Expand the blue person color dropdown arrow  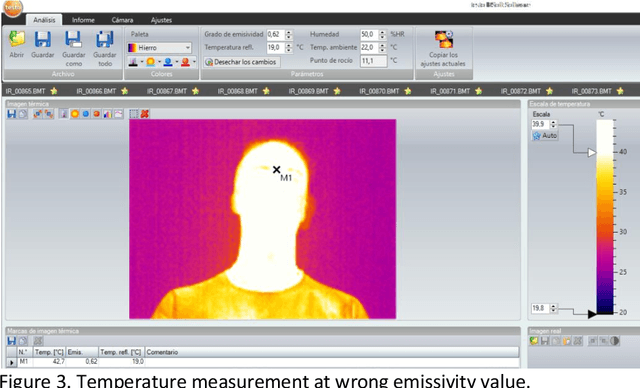(177, 62)
